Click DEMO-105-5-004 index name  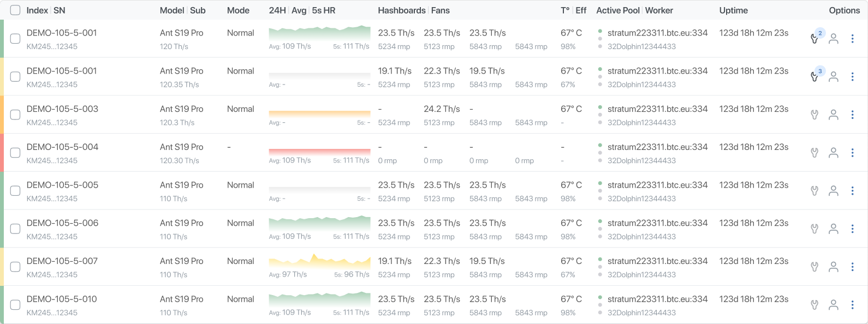[x=62, y=147]
